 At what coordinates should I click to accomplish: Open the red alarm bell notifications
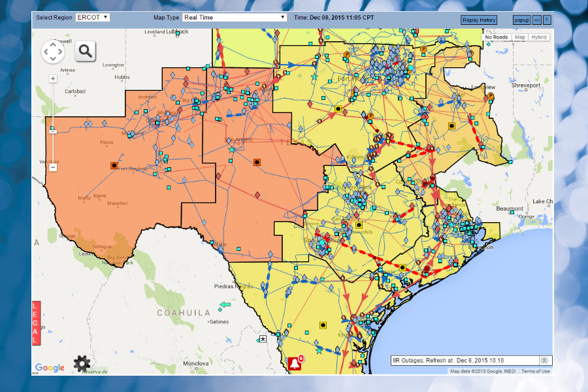pyautogui.click(x=295, y=363)
